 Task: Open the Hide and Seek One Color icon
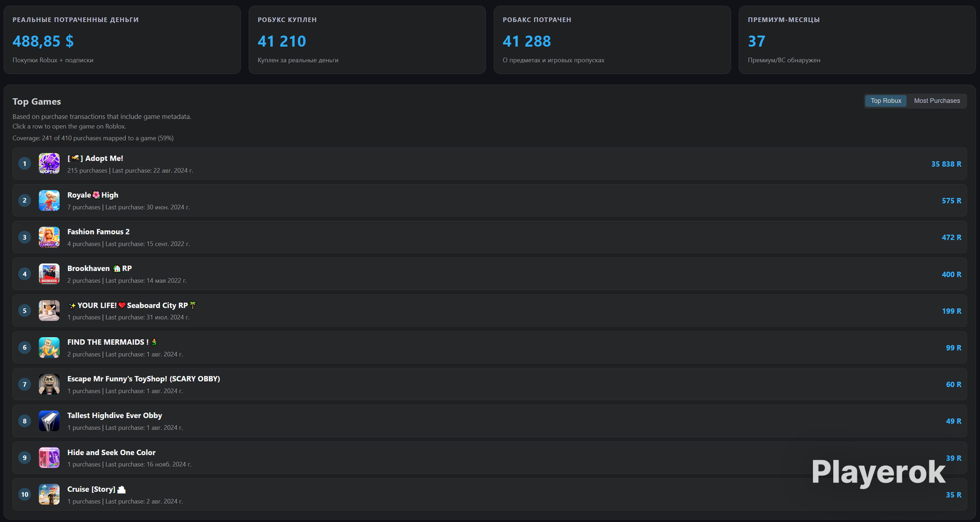point(49,458)
